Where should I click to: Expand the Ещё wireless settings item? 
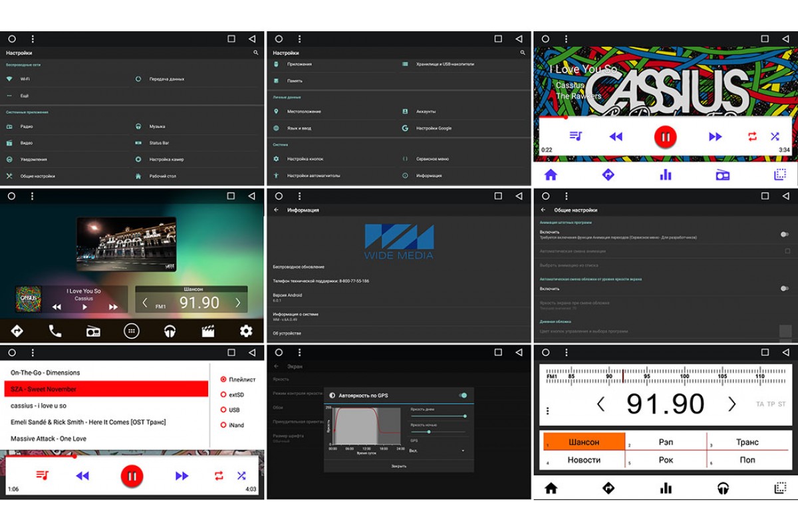click(x=24, y=96)
